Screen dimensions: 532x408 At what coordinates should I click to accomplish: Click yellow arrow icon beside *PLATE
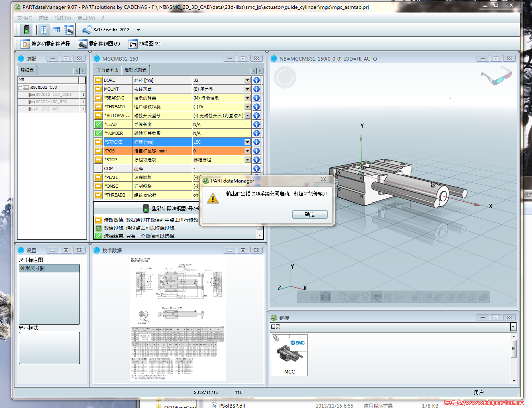[x=98, y=177]
